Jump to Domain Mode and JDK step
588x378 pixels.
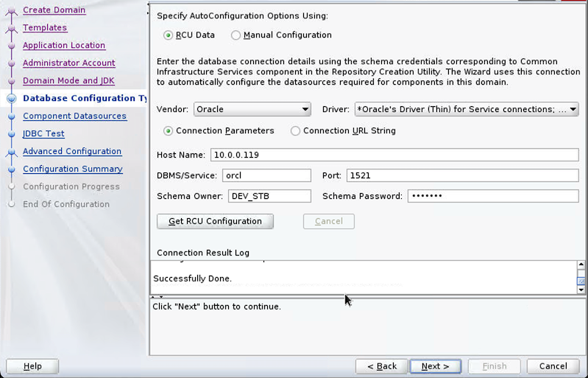click(68, 80)
